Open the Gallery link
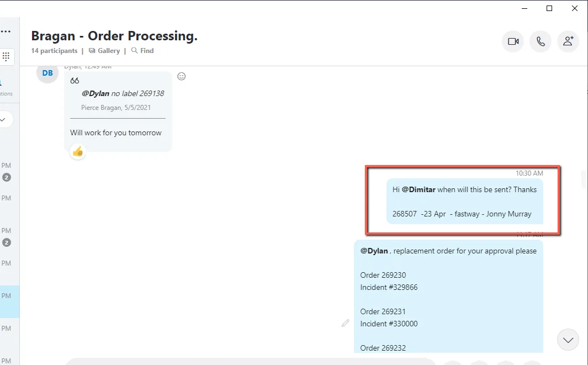 104,51
